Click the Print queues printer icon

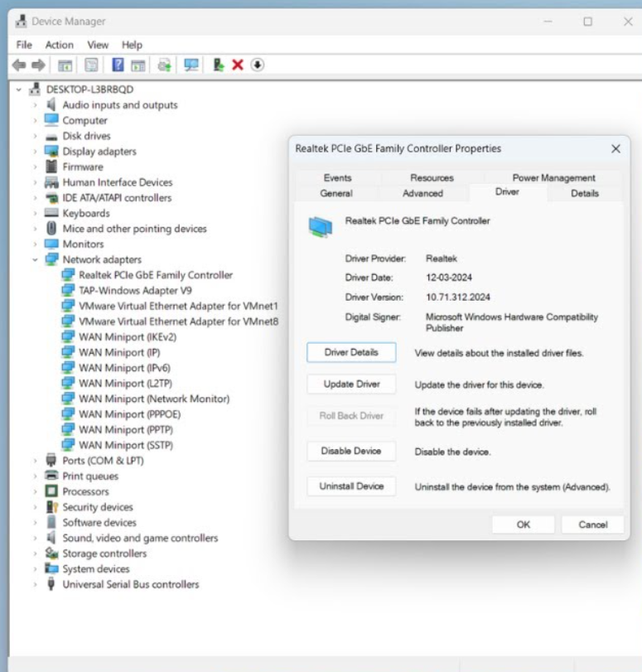pyautogui.click(x=51, y=476)
